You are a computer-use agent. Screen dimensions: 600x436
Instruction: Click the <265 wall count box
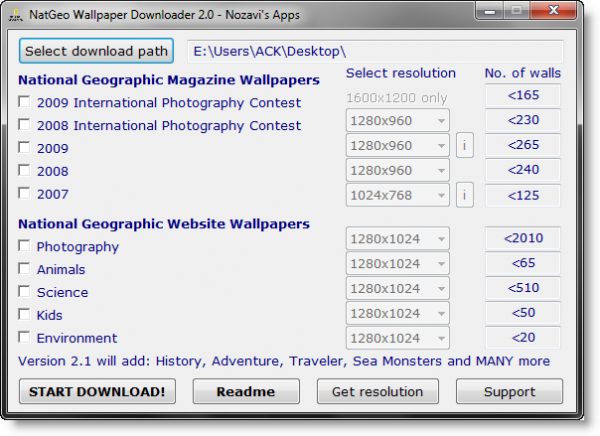pos(523,145)
